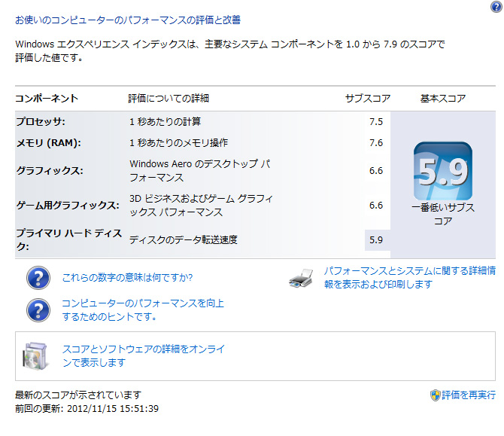Select the プライマリ ハード ディスク: row label
This screenshot has height=436, width=504.
(x=69, y=239)
